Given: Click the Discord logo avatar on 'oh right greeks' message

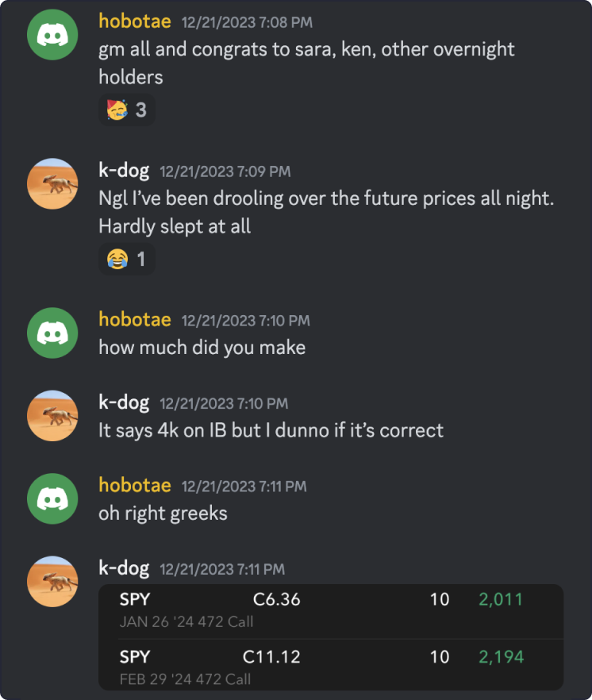Looking at the screenshot, I should tap(52, 500).
